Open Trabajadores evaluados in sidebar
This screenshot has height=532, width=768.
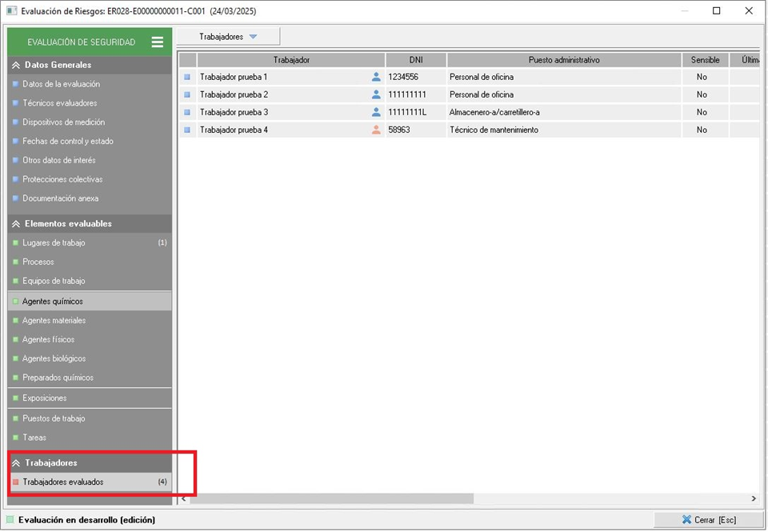[63, 482]
